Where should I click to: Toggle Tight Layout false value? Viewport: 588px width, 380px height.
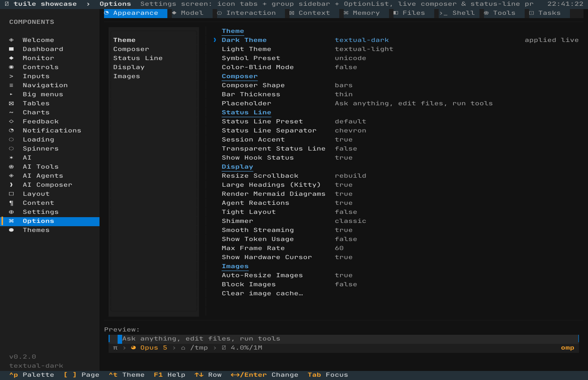tap(346, 212)
